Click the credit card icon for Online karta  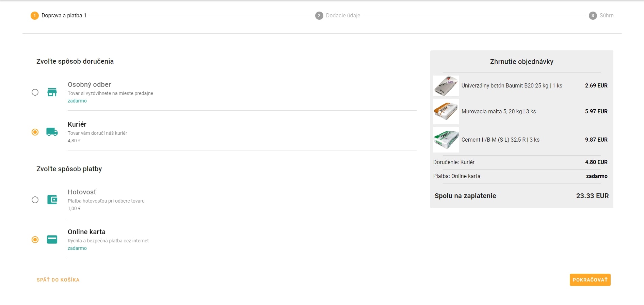pos(52,240)
